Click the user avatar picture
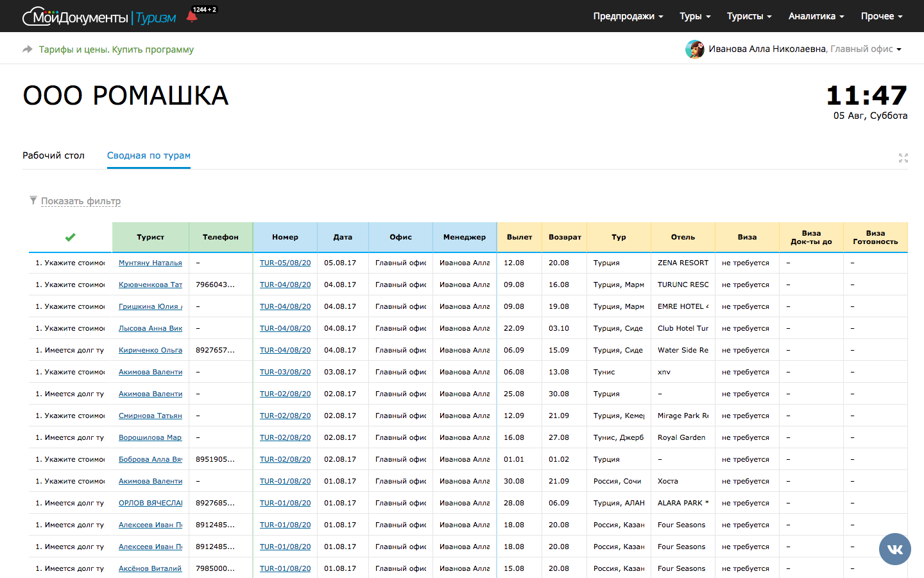The width and height of the screenshot is (924, 578). click(x=694, y=49)
